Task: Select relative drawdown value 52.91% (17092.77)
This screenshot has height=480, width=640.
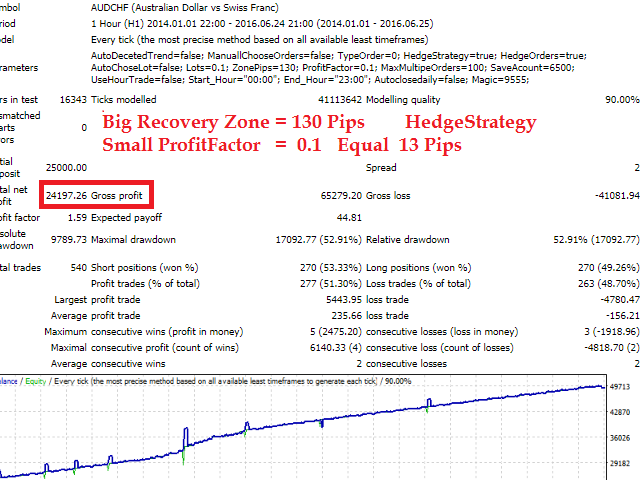Action: pyautogui.click(x=596, y=240)
